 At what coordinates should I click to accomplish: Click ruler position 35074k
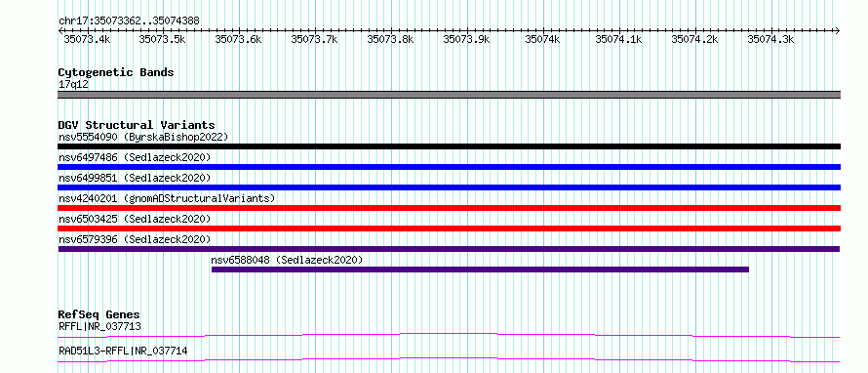point(543,39)
